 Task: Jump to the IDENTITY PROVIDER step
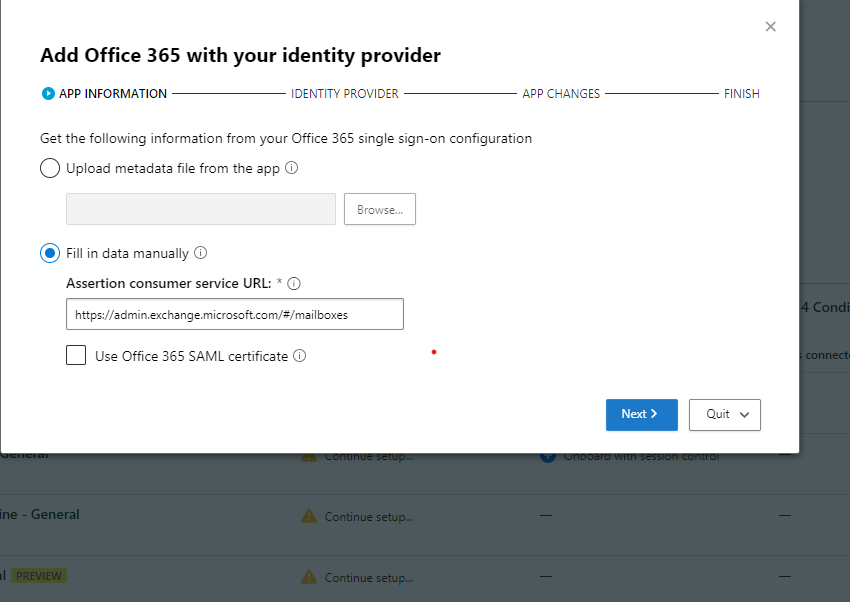point(345,94)
